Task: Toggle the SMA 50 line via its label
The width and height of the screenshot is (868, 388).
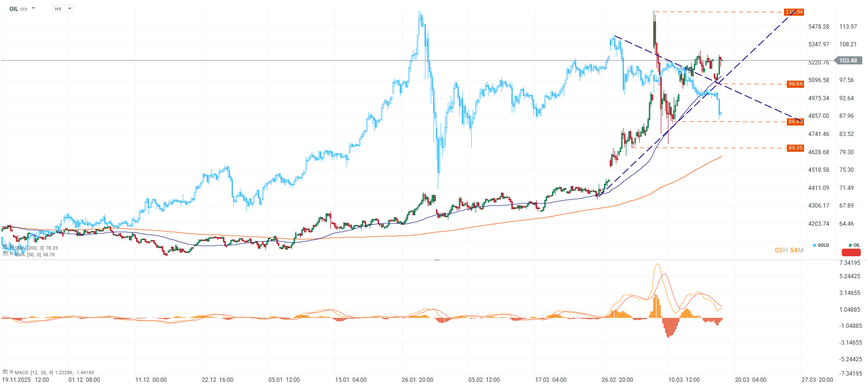Action: click(33, 254)
